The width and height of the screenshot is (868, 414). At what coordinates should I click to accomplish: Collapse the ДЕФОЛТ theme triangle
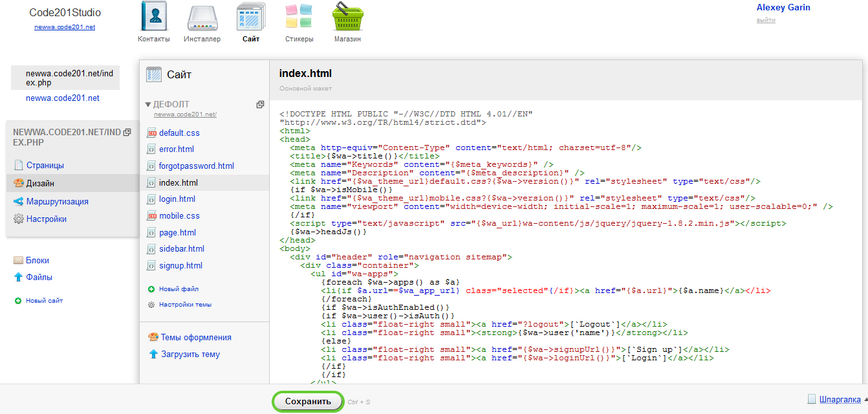pyautogui.click(x=148, y=104)
